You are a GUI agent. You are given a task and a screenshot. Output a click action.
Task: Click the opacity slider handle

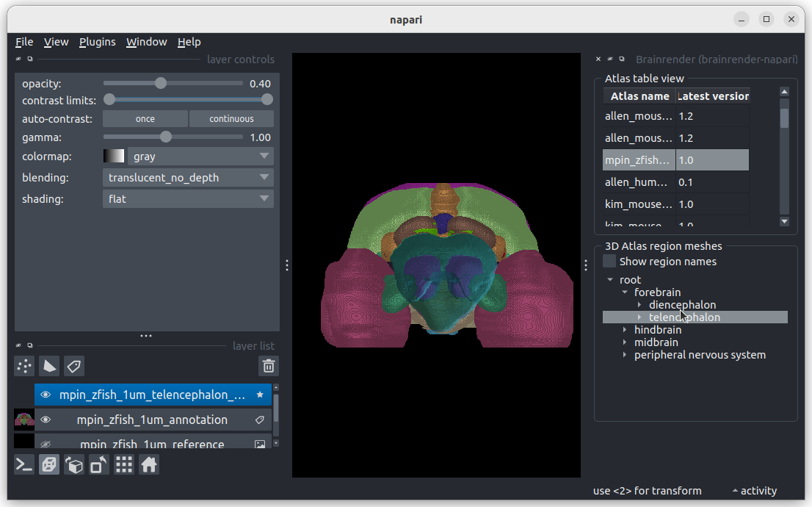(x=161, y=83)
